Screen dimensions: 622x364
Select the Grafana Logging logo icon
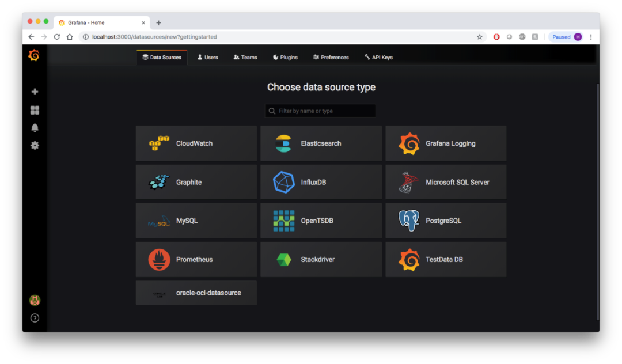pos(409,143)
